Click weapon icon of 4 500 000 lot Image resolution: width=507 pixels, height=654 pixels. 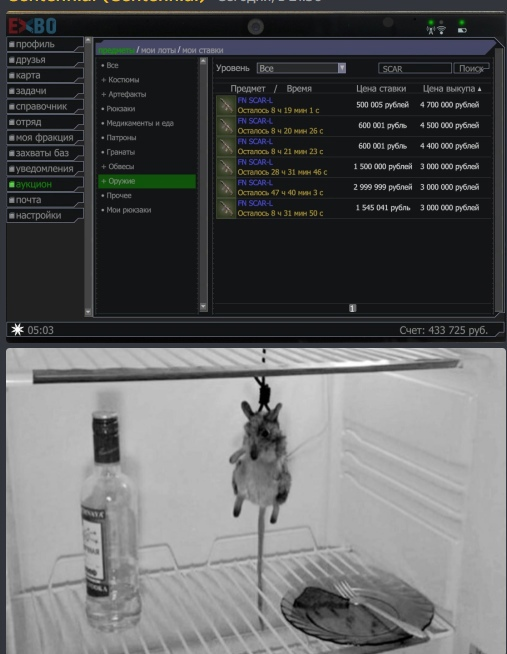point(226,126)
